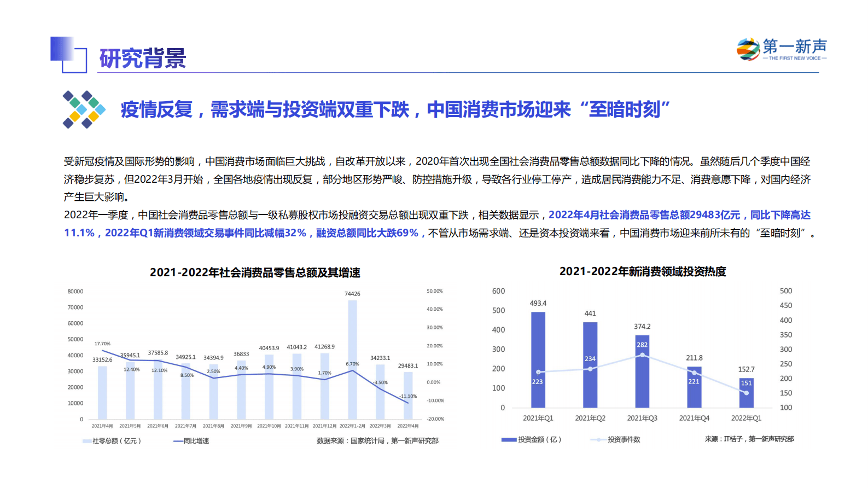The width and height of the screenshot is (868, 488).
Task: Select the 研究背景 slide title
Action: point(143,59)
